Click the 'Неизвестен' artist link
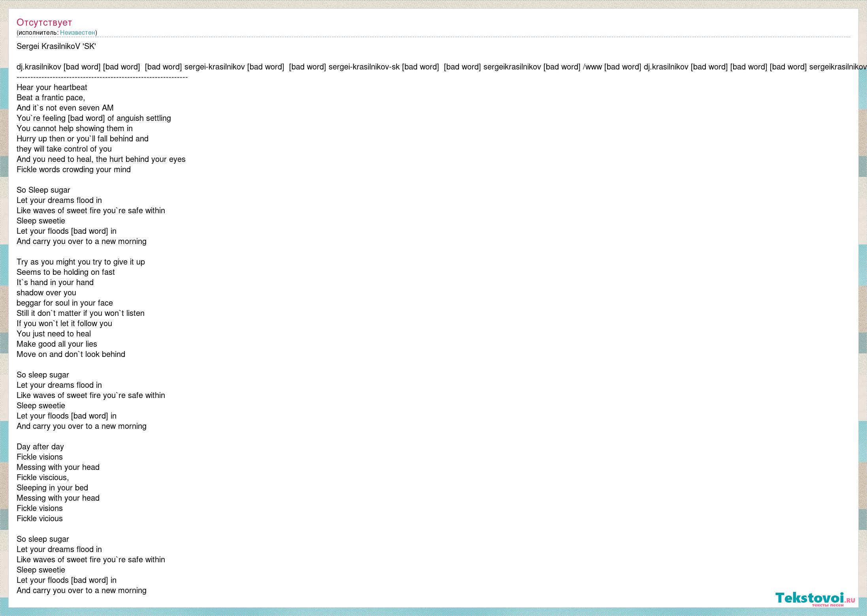This screenshot has height=616, width=867. point(77,32)
